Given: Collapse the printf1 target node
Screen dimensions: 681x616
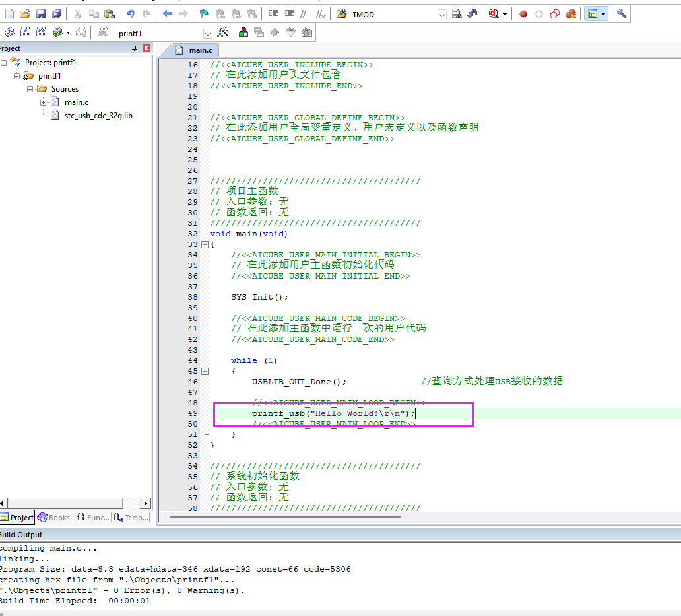Looking at the screenshot, I should (16, 76).
